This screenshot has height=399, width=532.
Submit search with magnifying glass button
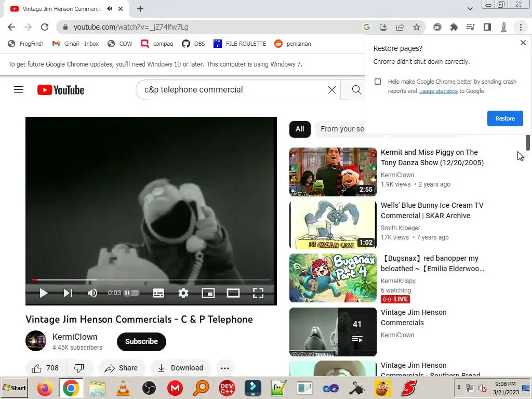coord(356,90)
